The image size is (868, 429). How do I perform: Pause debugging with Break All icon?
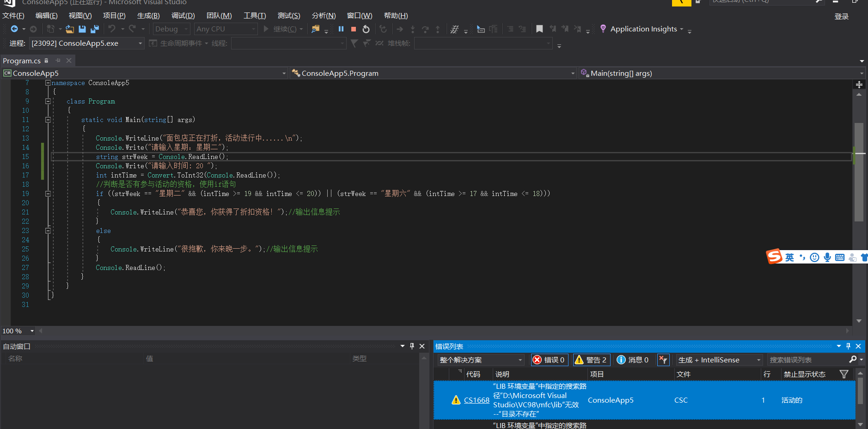pyautogui.click(x=341, y=29)
